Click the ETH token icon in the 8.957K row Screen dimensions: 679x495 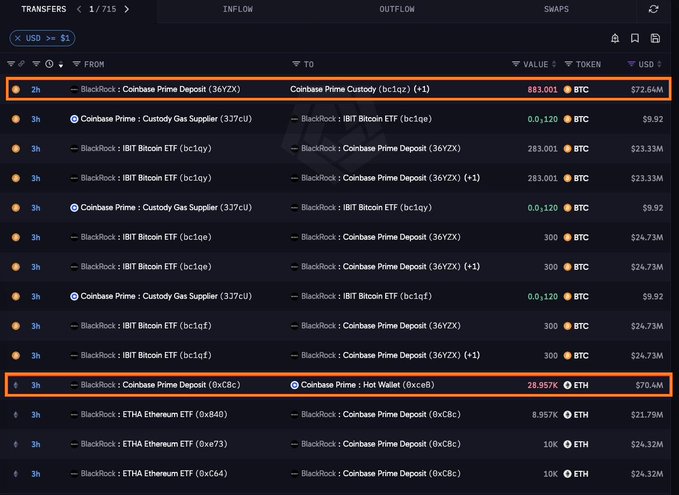tap(567, 414)
